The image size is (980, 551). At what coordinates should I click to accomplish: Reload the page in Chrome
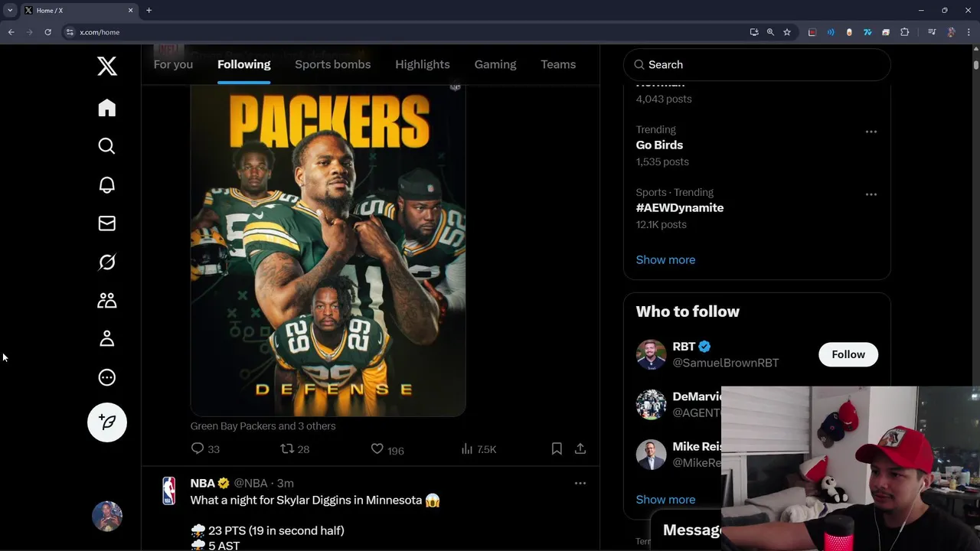tap(47, 32)
